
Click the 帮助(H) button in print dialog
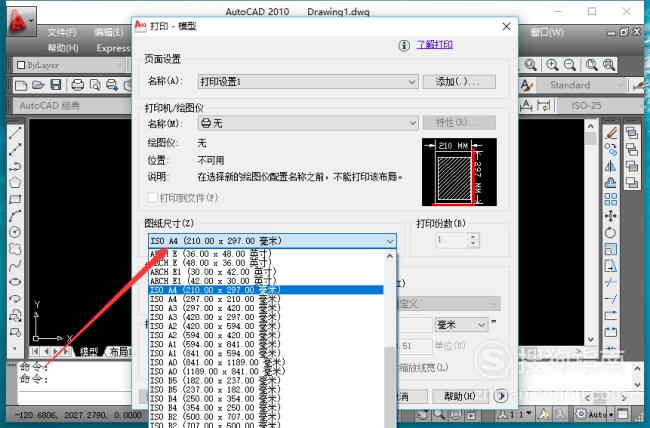[x=460, y=396]
